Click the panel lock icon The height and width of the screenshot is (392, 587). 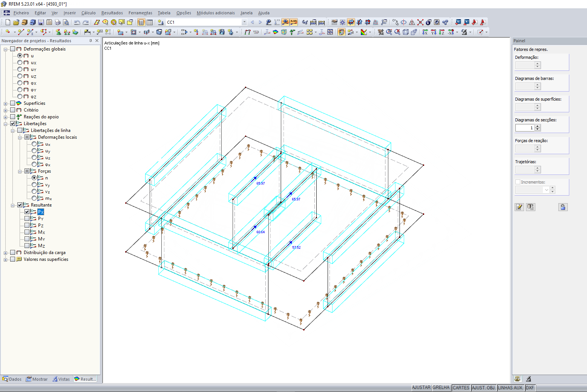[x=563, y=207]
